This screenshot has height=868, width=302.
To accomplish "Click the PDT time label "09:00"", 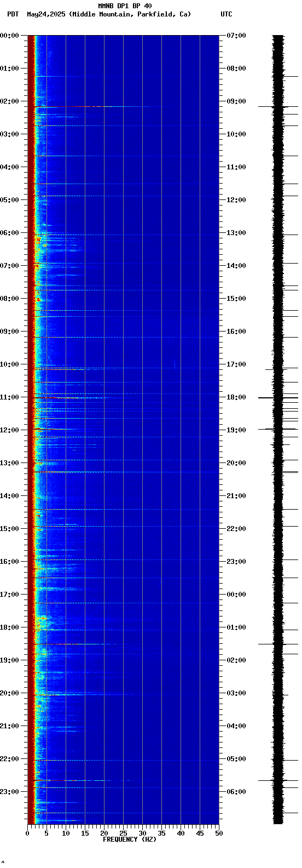I will coord(9,332).
